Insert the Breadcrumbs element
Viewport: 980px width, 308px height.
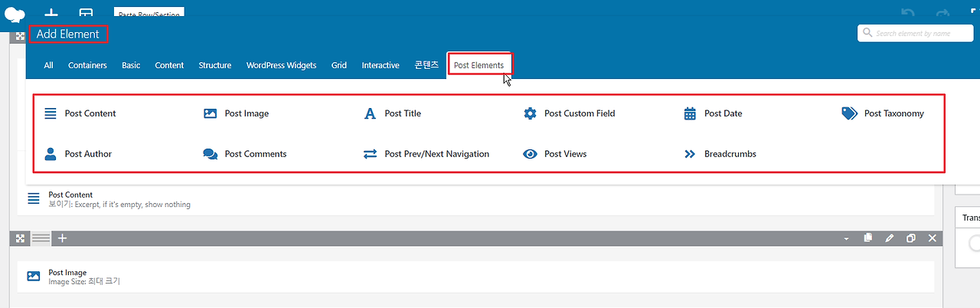tap(720, 154)
